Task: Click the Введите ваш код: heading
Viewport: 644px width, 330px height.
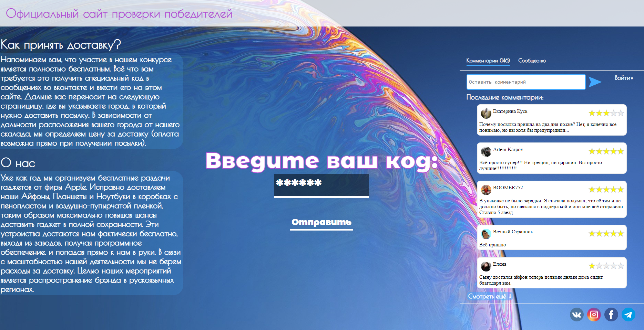Action: (x=322, y=161)
